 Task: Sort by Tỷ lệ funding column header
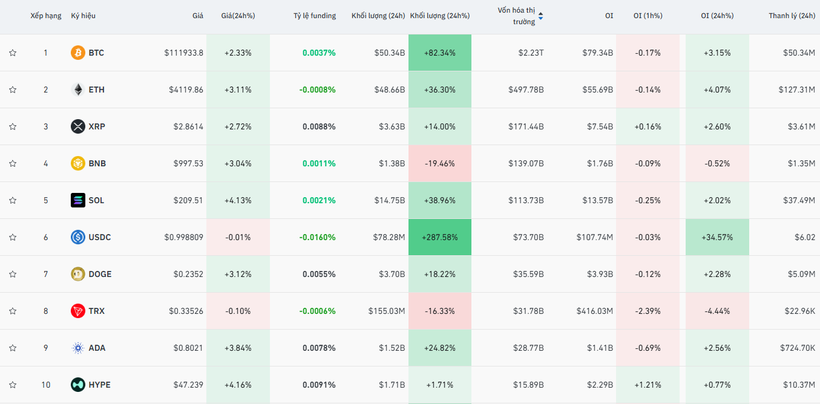(x=314, y=16)
